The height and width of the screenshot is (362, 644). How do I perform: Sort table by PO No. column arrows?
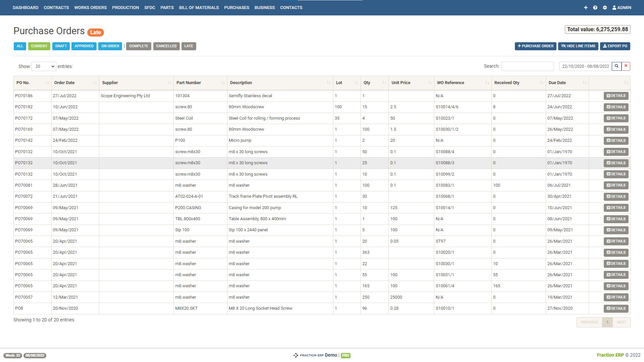[x=47, y=83]
